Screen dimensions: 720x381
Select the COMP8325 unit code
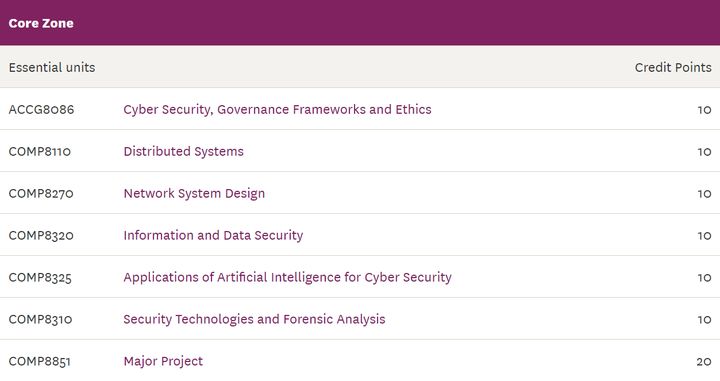[40, 278]
